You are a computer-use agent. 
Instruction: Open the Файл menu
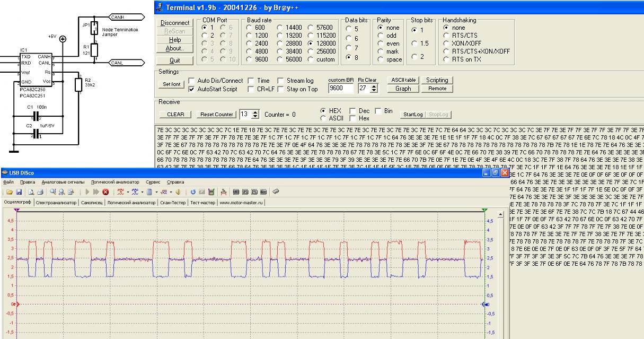coord(8,182)
